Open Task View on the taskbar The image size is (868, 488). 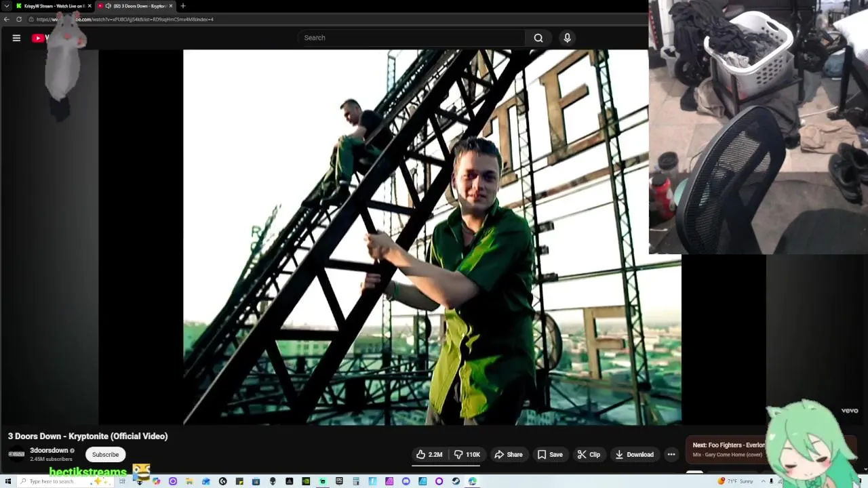coord(122,481)
